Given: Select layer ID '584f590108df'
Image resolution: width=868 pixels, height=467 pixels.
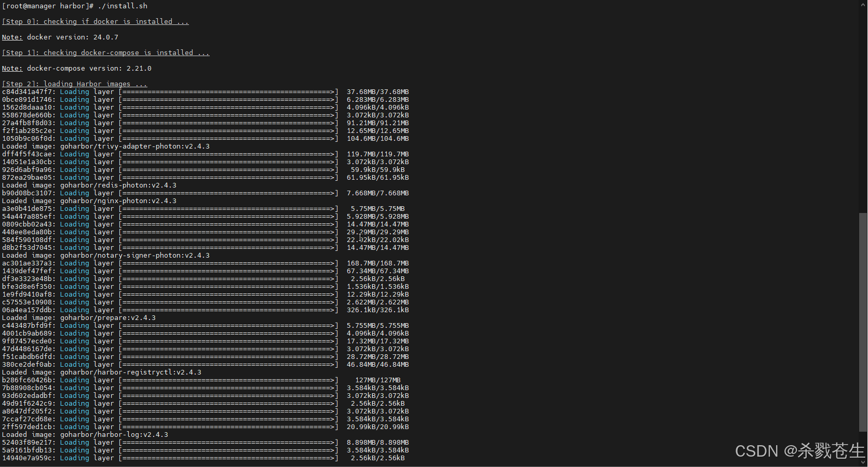Looking at the screenshot, I should [x=27, y=240].
